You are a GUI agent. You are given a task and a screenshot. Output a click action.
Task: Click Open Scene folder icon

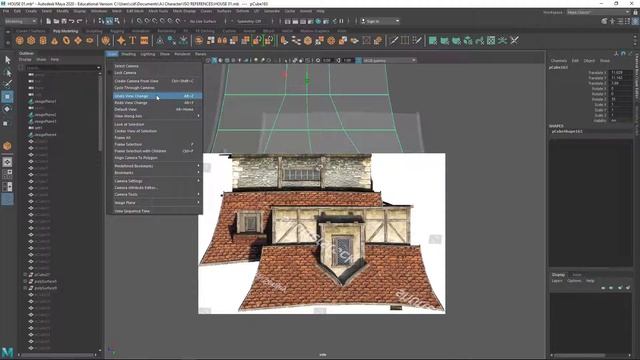click(56, 21)
